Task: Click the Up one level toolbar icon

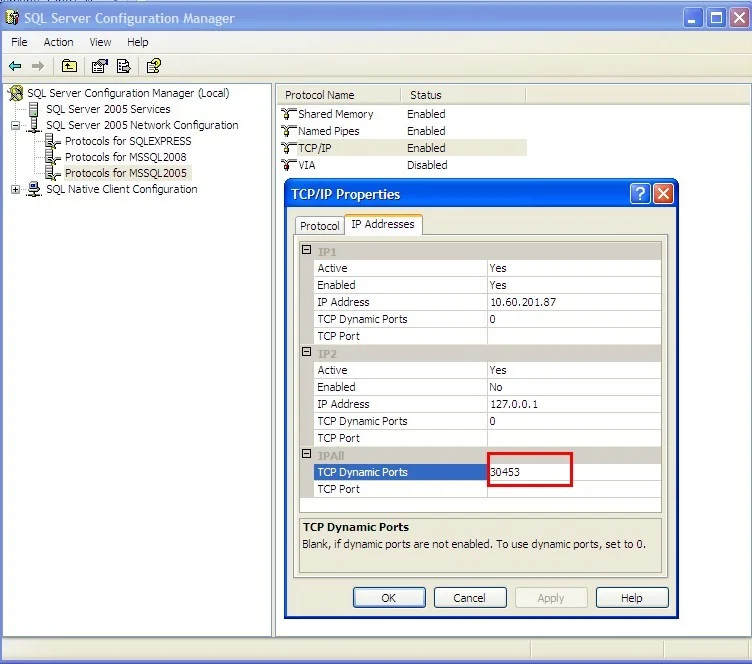Action: 68,66
